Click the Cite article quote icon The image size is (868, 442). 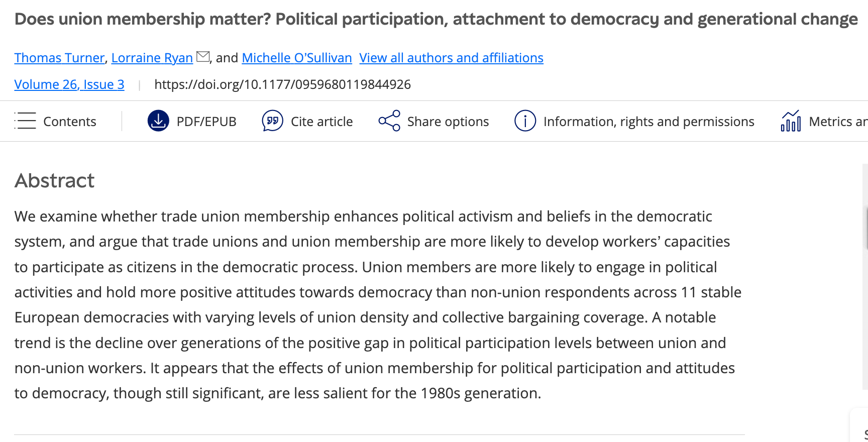click(x=272, y=121)
